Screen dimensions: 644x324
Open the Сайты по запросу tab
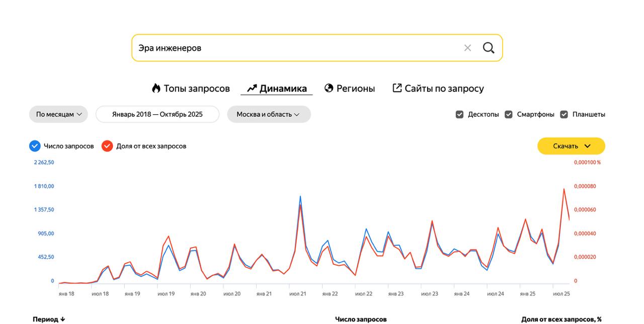[444, 89]
